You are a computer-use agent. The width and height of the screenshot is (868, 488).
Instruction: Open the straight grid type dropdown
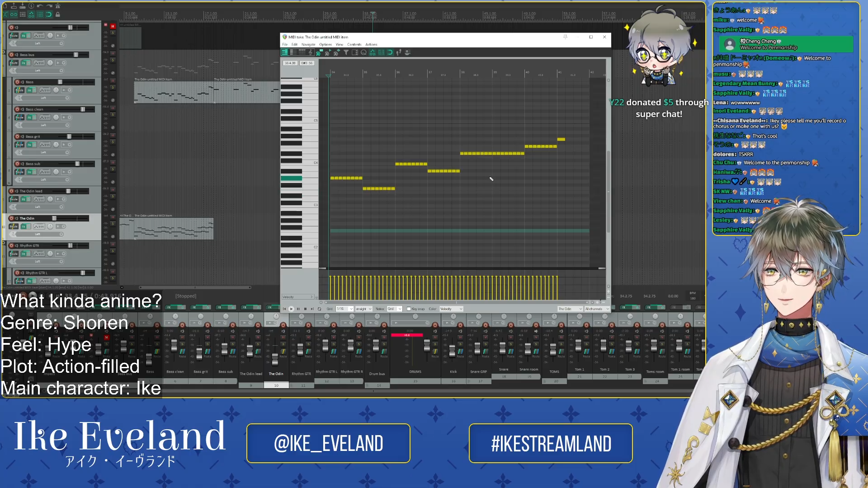click(x=363, y=309)
